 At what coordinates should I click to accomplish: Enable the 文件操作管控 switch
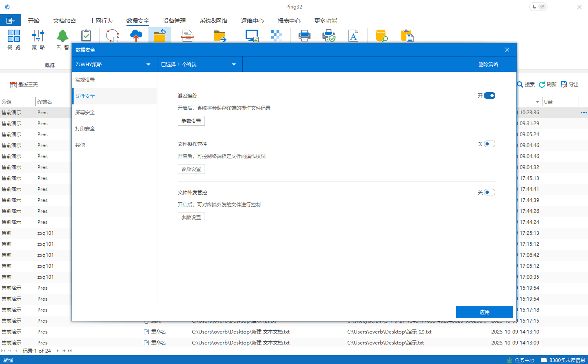point(490,144)
